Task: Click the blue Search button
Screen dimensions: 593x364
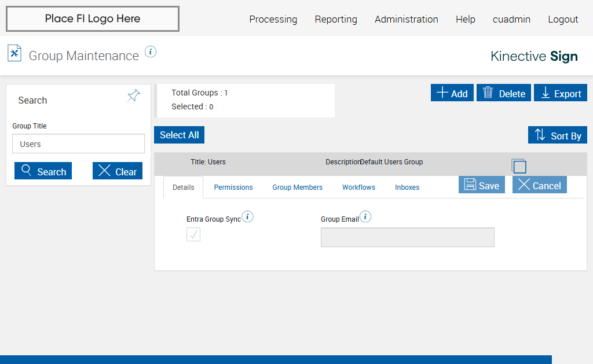Action: [43, 171]
